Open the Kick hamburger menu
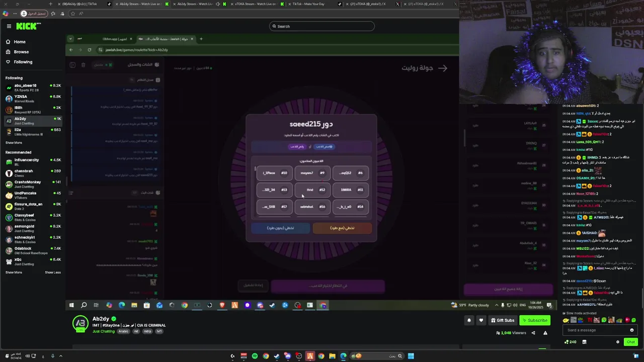The width and height of the screenshot is (644, 362). pyautogui.click(x=9, y=26)
